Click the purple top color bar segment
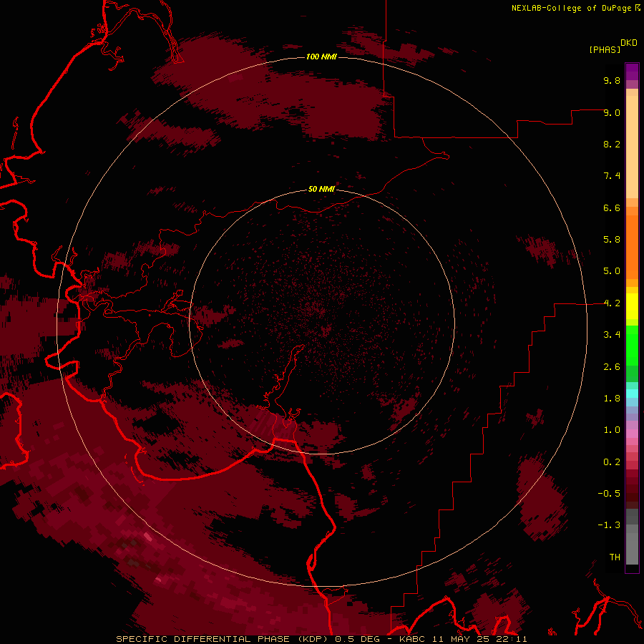644x644 pixels. coord(632,72)
